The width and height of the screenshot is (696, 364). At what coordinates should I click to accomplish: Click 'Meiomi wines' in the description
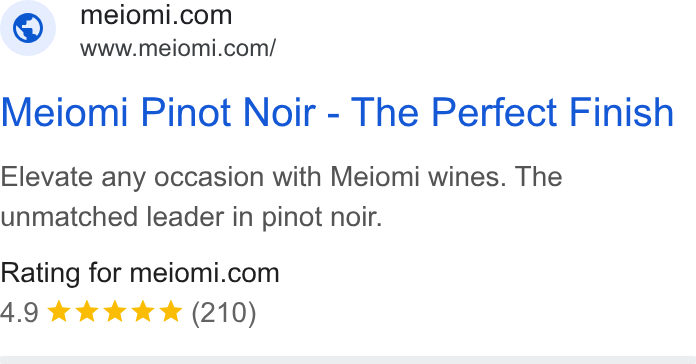click(x=418, y=177)
